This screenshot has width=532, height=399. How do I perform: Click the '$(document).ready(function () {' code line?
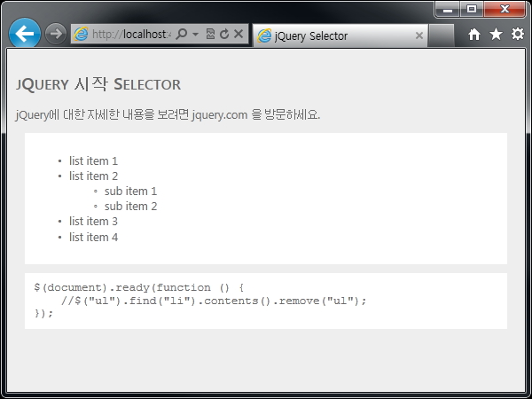click(x=139, y=287)
